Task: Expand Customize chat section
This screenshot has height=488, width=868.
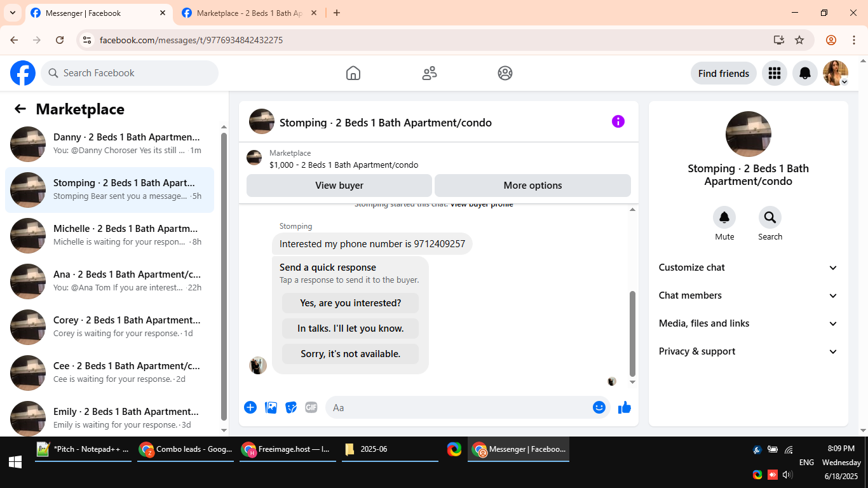Action: 749,268
